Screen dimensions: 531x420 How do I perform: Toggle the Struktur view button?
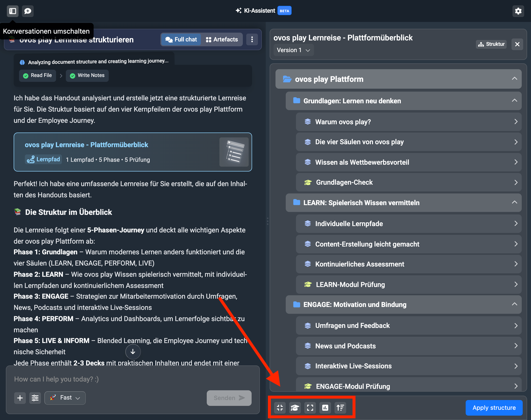tap(491, 44)
